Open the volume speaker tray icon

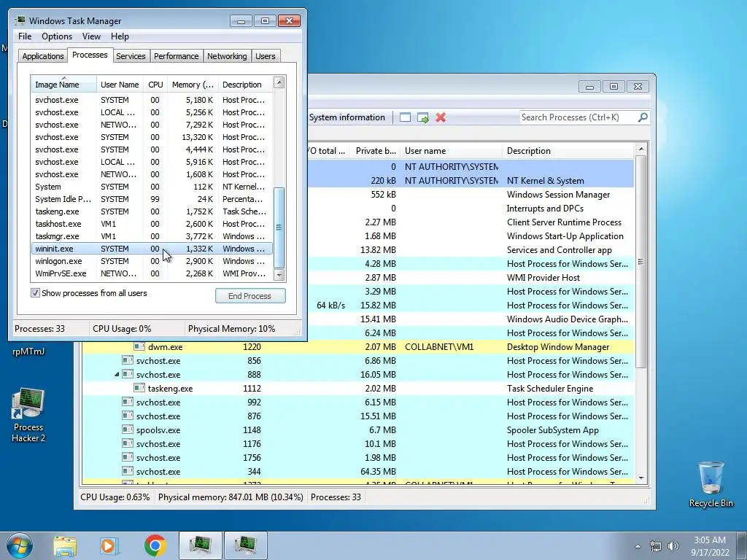pyautogui.click(x=673, y=546)
